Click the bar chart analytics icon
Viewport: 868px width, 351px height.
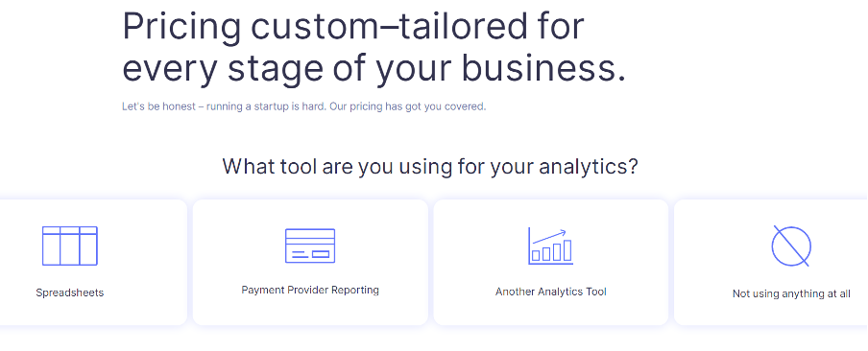pyautogui.click(x=551, y=246)
